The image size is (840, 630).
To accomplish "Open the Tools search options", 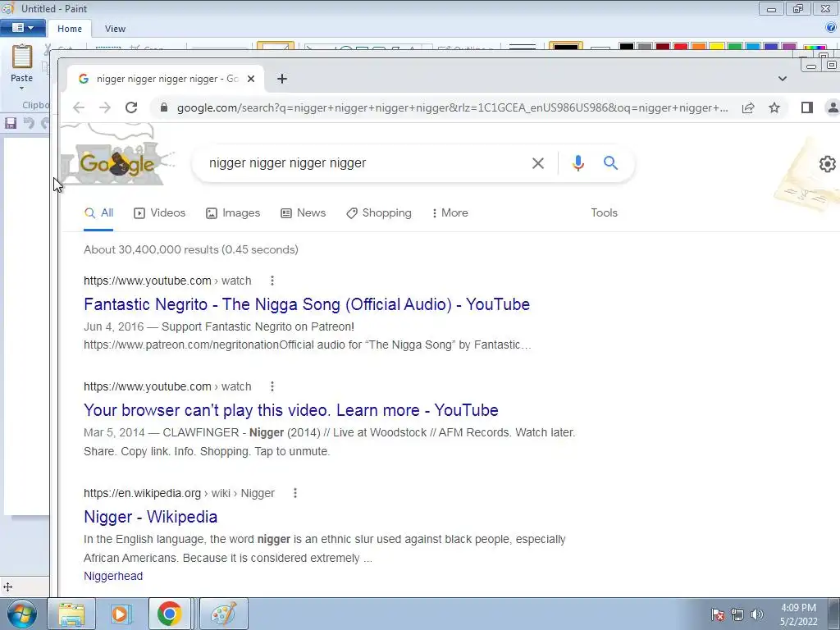I will pos(605,213).
